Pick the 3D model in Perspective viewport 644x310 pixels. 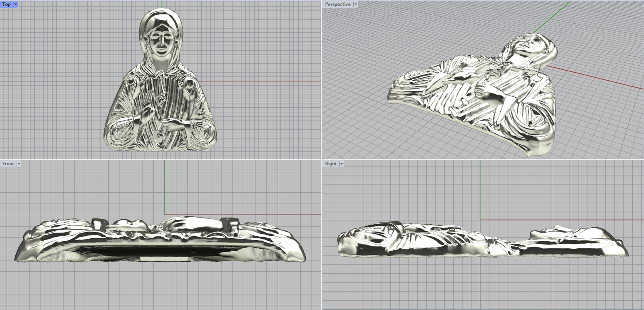point(475,97)
